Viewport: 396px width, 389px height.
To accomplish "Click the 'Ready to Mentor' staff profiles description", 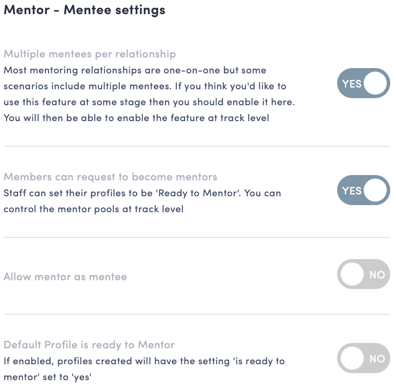I will coord(142,201).
